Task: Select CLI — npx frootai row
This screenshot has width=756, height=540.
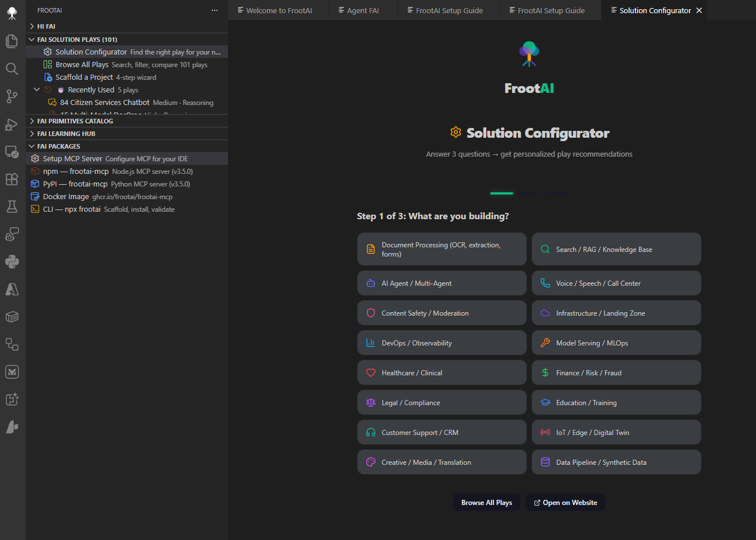Action: click(x=127, y=209)
